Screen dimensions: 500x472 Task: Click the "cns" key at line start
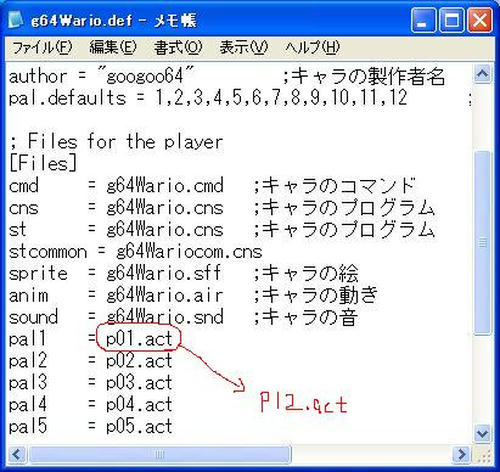23,209
